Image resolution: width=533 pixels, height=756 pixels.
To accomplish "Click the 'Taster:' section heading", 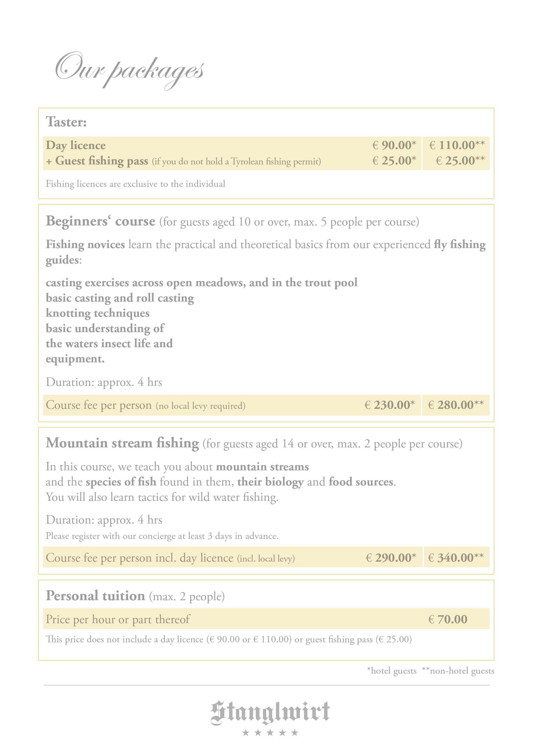I will click(x=66, y=122).
